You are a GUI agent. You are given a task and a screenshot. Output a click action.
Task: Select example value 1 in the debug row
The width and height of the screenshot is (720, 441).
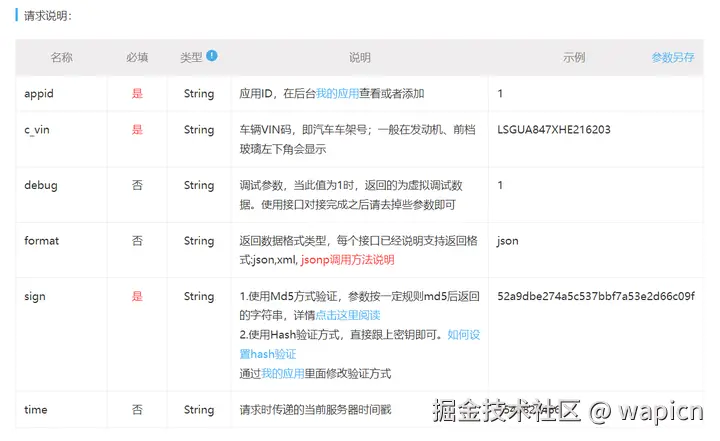[x=500, y=185]
